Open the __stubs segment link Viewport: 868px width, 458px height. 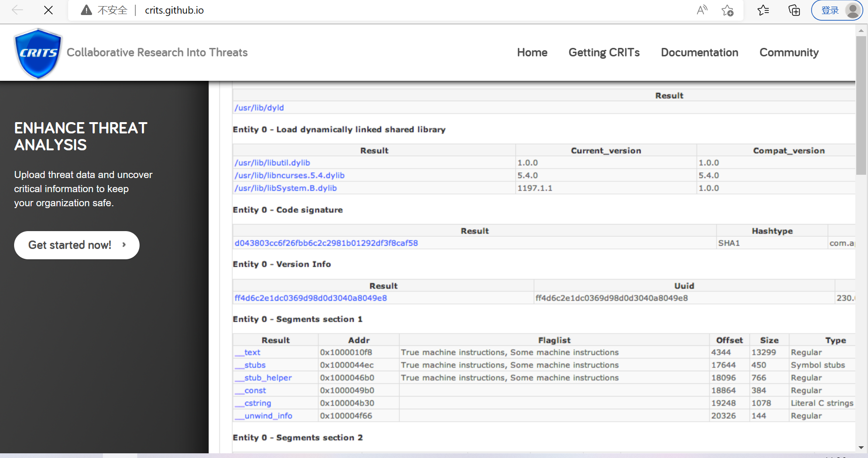(x=250, y=365)
